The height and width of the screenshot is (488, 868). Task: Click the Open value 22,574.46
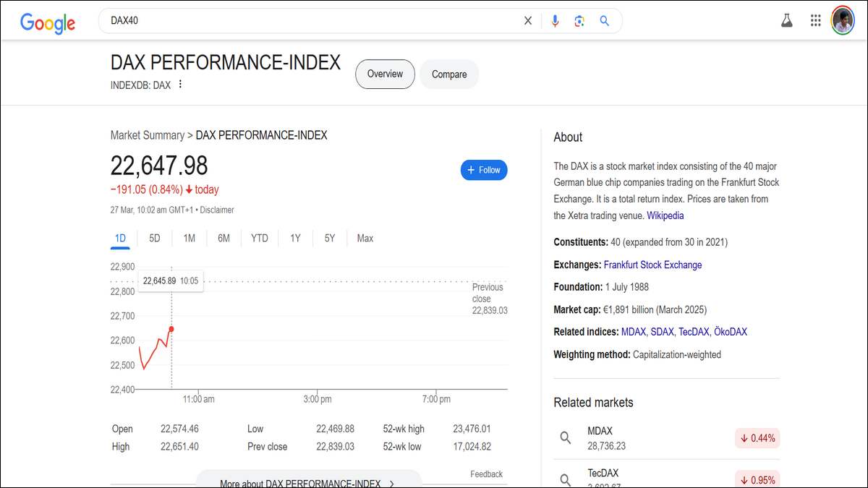[179, 429]
